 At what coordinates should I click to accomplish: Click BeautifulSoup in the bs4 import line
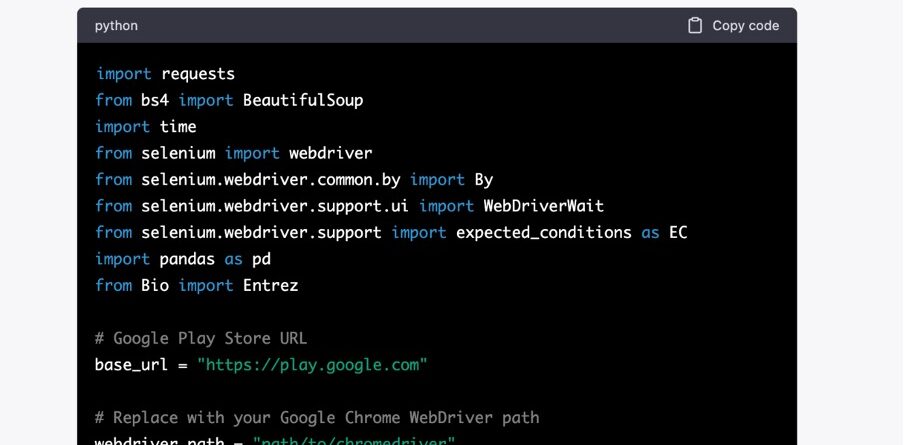(x=303, y=100)
